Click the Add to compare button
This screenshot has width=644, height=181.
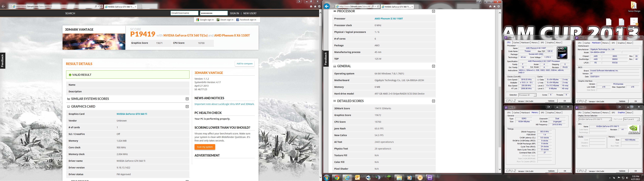pos(245,64)
